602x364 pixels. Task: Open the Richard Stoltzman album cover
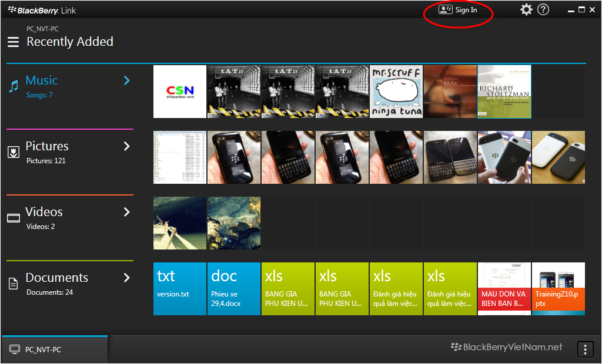[504, 92]
